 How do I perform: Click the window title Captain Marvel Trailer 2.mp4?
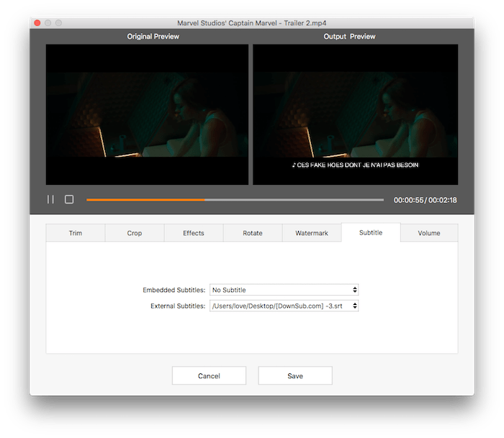(x=252, y=23)
